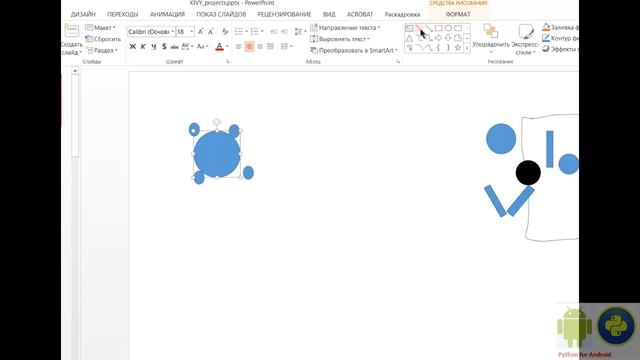
Task: Toggle center text alignment
Action: (249, 47)
